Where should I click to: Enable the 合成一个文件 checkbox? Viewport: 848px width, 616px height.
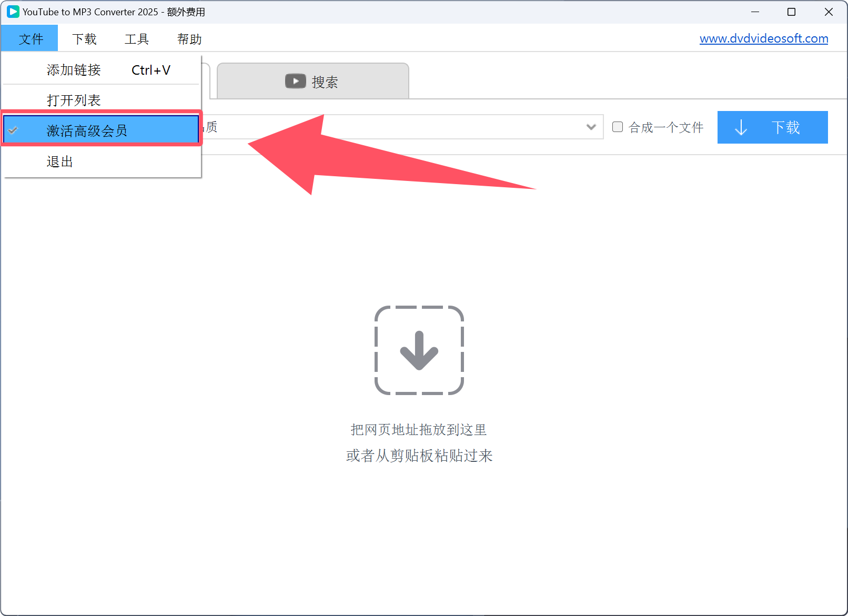click(618, 127)
